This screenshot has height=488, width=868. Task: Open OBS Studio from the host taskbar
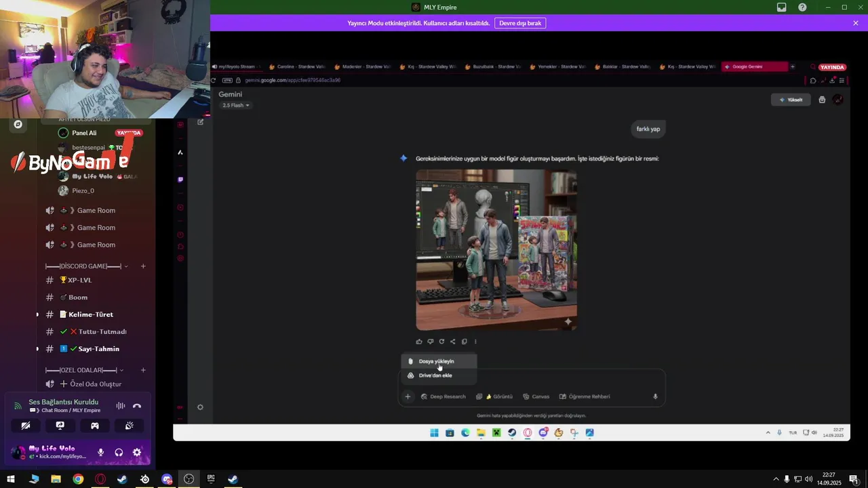[x=189, y=479]
